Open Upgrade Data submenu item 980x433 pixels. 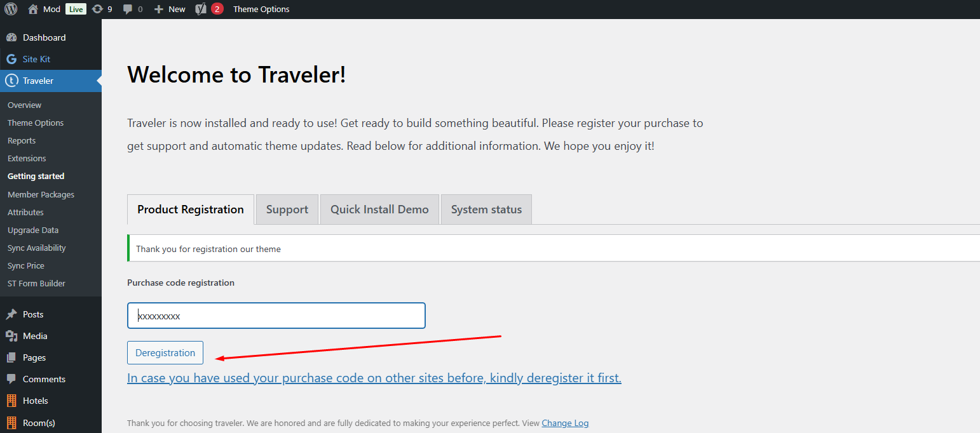[x=33, y=230]
